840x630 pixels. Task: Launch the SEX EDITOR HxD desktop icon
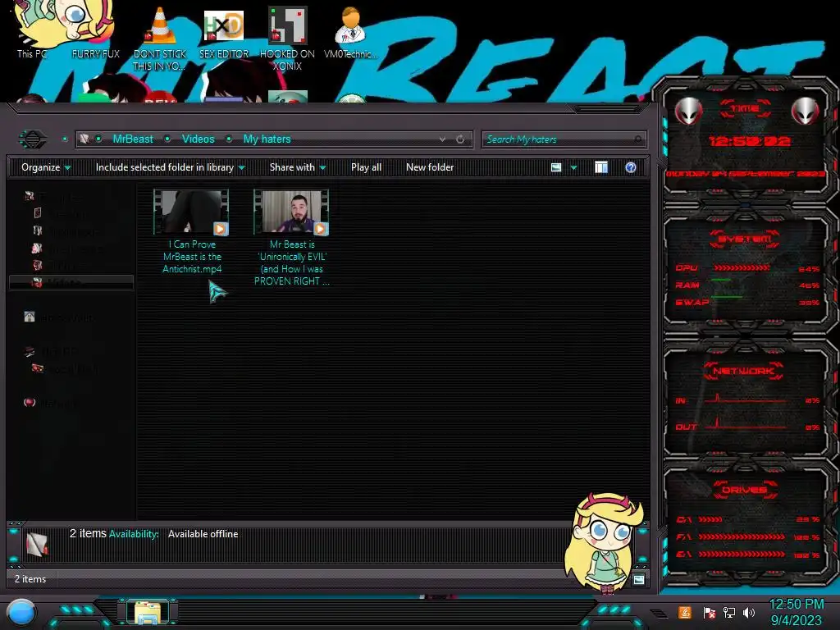pos(223,32)
